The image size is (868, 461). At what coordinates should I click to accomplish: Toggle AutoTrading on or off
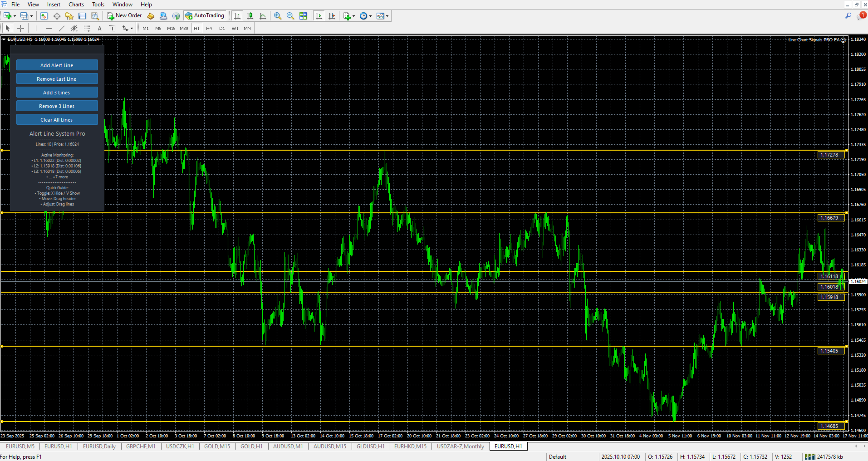(x=205, y=15)
